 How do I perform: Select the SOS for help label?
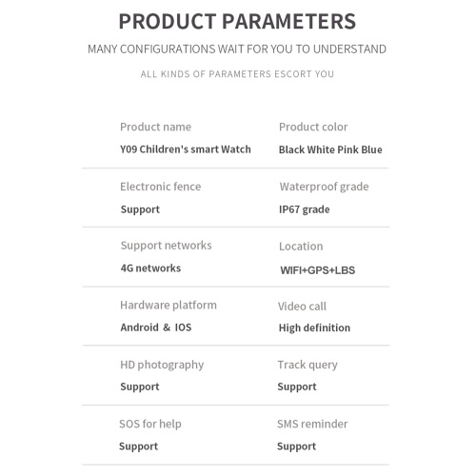[x=150, y=424]
